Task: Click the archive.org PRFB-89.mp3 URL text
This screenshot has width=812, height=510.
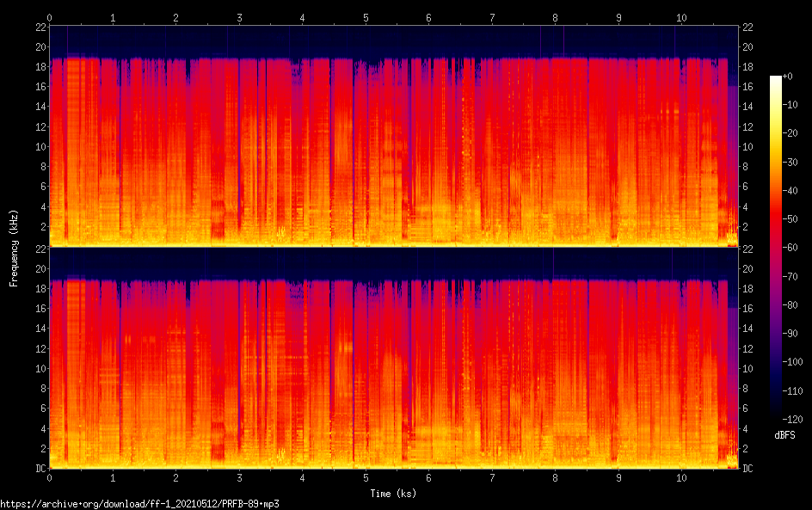Action: [x=140, y=504]
